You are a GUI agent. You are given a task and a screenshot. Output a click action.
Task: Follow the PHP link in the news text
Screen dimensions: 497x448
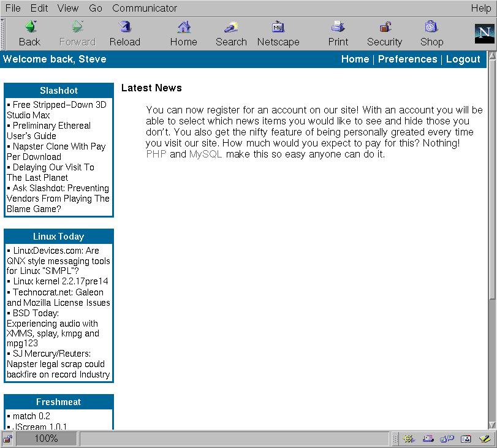pos(156,154)
